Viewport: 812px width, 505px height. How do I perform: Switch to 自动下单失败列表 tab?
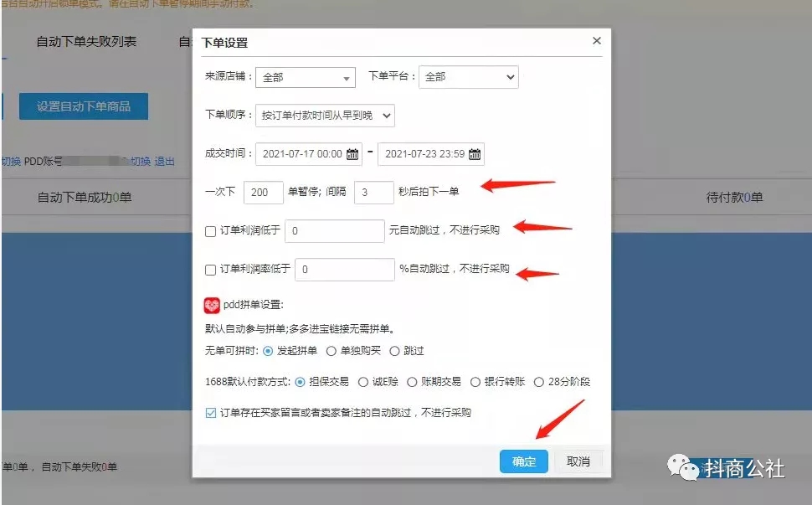[86, 41]
